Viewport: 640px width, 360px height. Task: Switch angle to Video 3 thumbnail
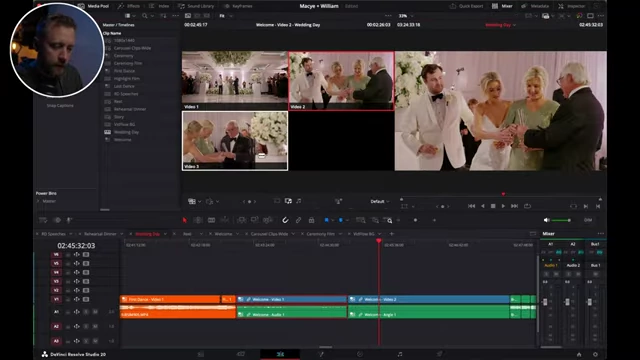[x=235, y=141]
